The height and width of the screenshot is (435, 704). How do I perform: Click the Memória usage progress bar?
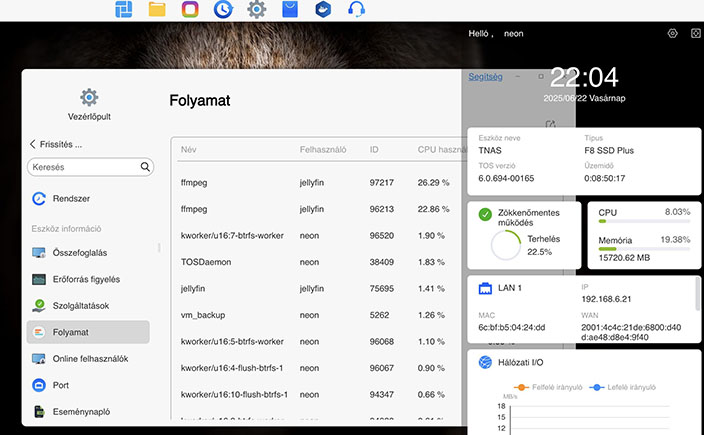(x=644, y=249)
